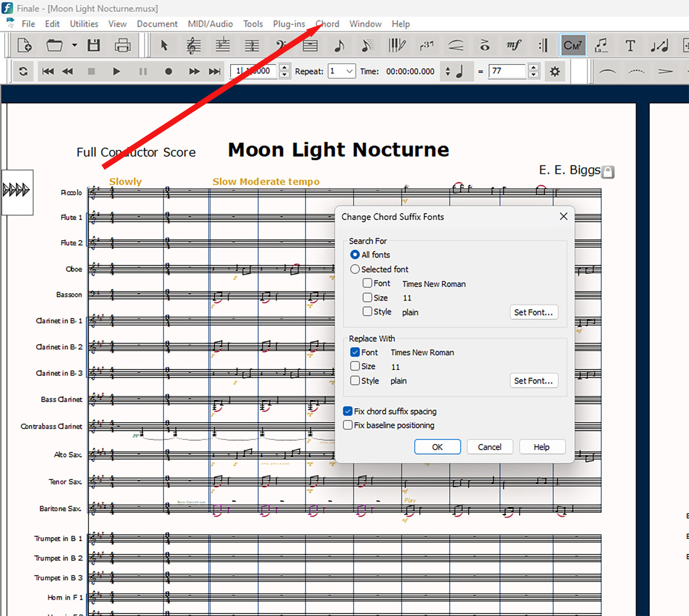Screen dimensions: 689x616
Task: Click the Repeat tool icon
Action: 543,46
